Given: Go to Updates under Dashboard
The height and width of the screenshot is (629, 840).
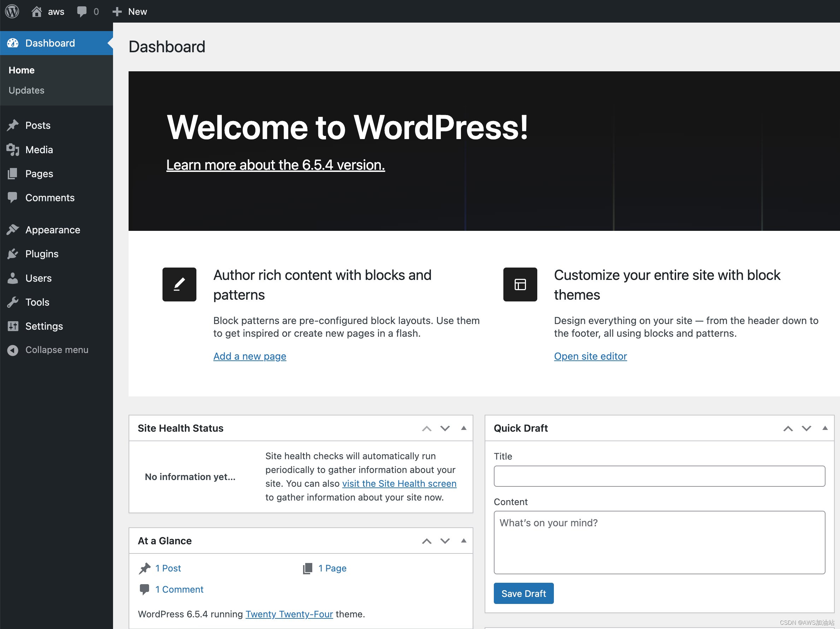Looking at the screenshot, I should (26, 90).
